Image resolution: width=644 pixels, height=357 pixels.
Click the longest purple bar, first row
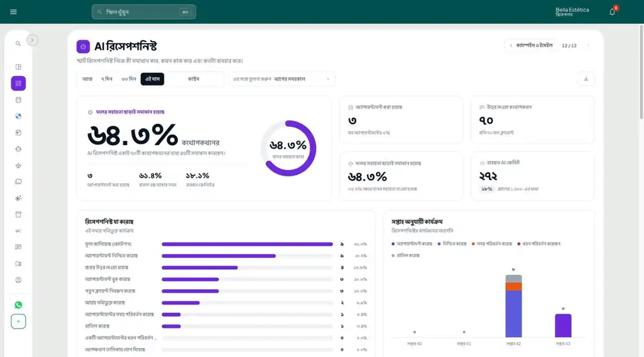[247, 244]
